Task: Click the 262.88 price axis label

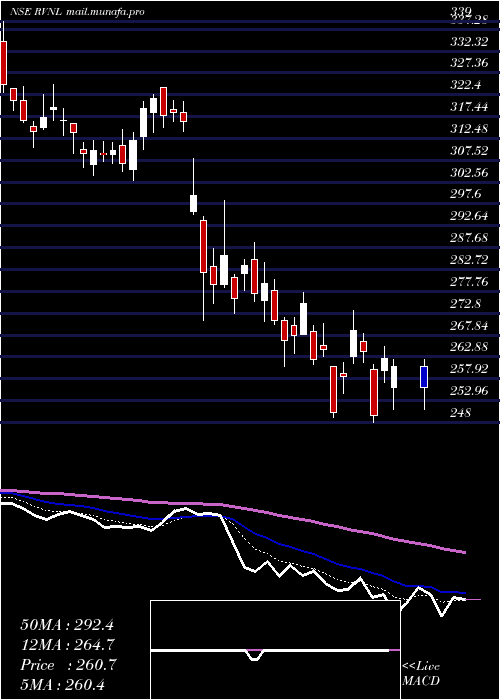Action: coord(469,347)
